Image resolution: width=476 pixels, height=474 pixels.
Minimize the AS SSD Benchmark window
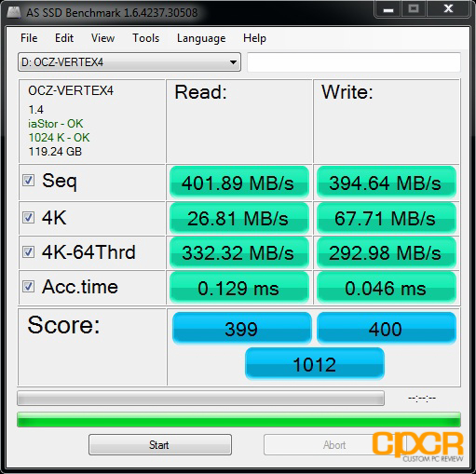coord(388,9)
